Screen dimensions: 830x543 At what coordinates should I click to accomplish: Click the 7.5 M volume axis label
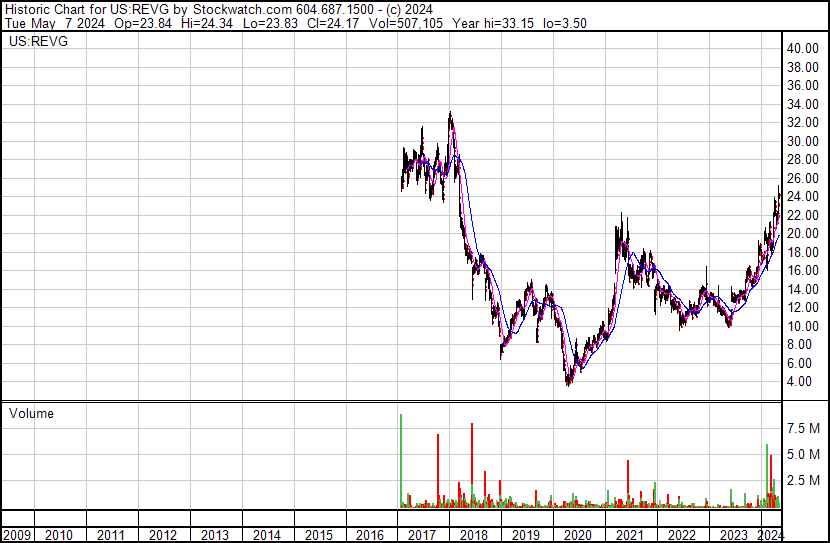[803, 428]
